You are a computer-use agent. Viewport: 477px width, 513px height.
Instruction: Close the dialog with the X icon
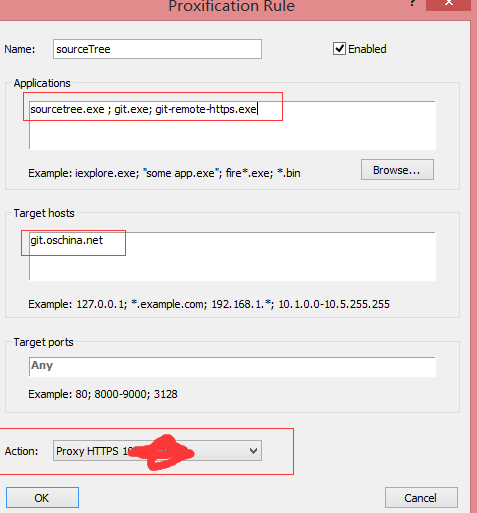pyautogui.click(x=448, y=4)
